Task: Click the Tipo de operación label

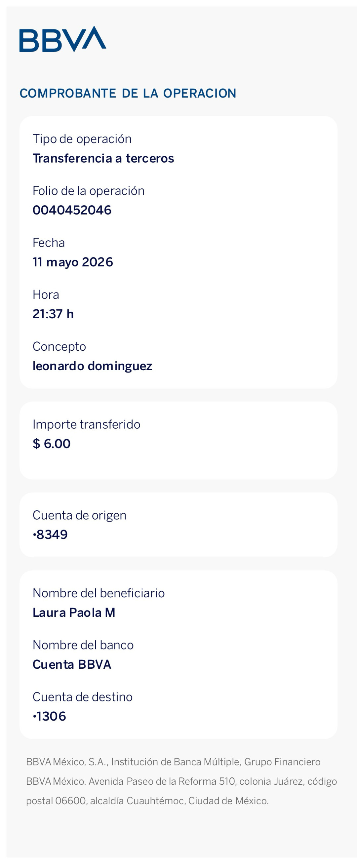Action: [82, 139]
